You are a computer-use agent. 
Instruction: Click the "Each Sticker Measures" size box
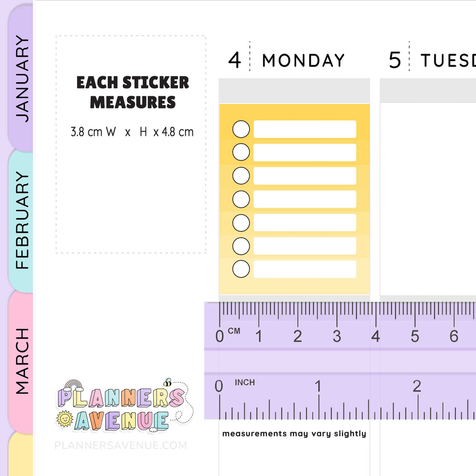[x=131, y=144]
